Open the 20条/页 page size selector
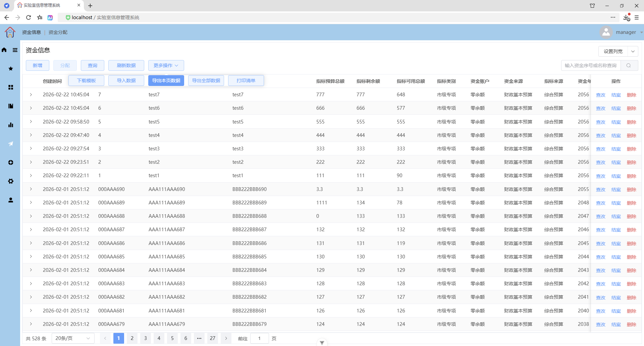This screenshot has width=644, height=346. click(73, 338)
